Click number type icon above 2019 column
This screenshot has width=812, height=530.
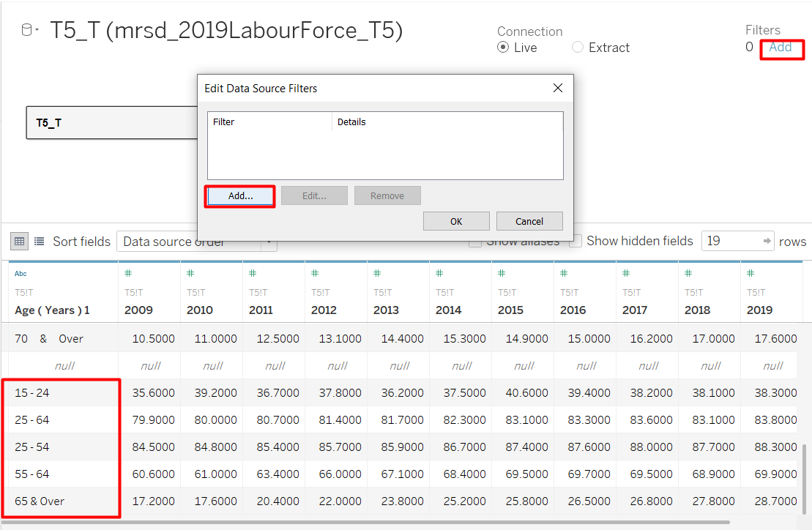[750, 274]
